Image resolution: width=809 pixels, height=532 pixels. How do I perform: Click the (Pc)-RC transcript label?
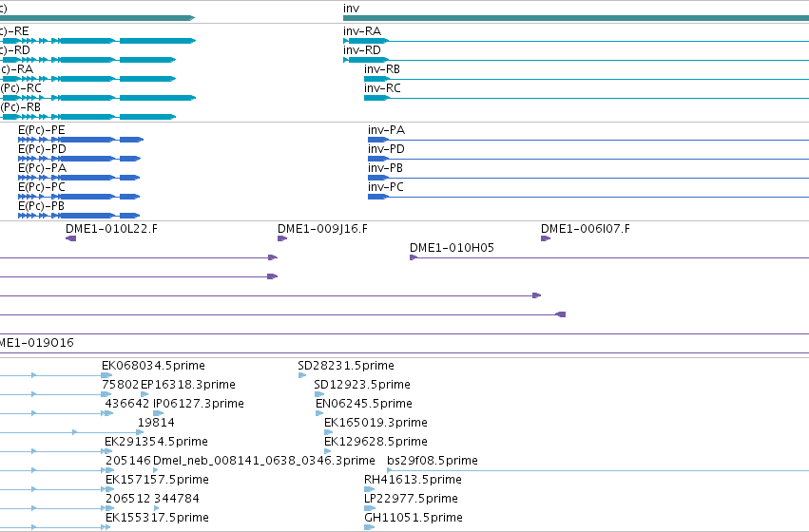(21, 88)
